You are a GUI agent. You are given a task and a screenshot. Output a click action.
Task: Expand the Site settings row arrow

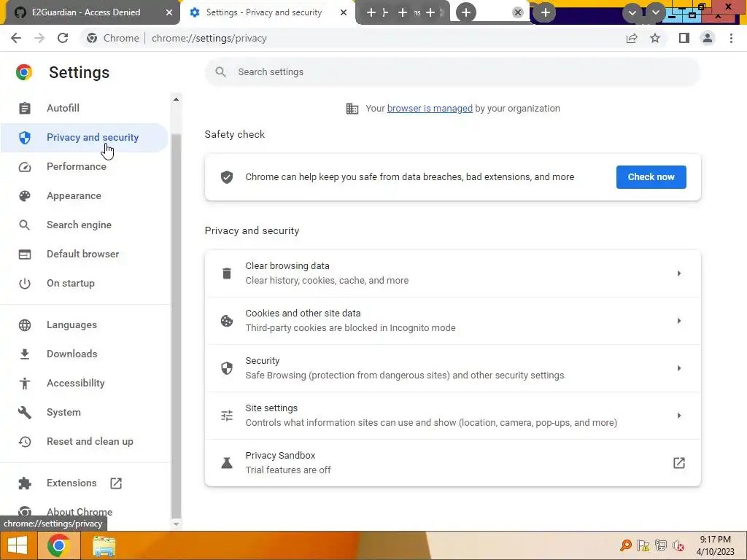point(679,415)
